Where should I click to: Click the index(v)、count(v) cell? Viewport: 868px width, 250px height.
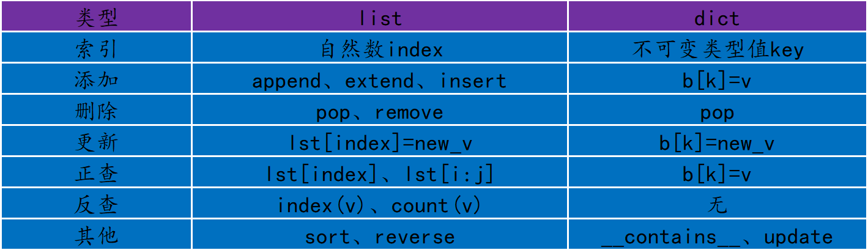(x=380, y=205)
